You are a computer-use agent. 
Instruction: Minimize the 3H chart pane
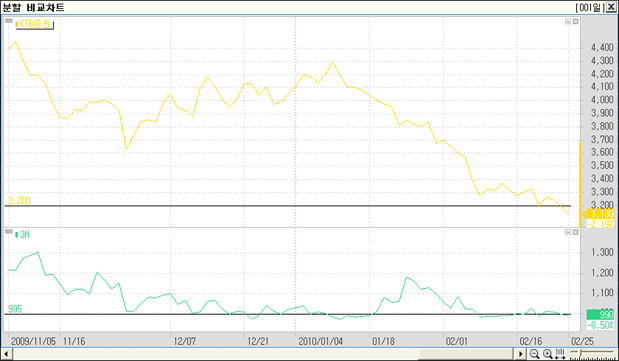pyautogui.click(x=568, y=232)
